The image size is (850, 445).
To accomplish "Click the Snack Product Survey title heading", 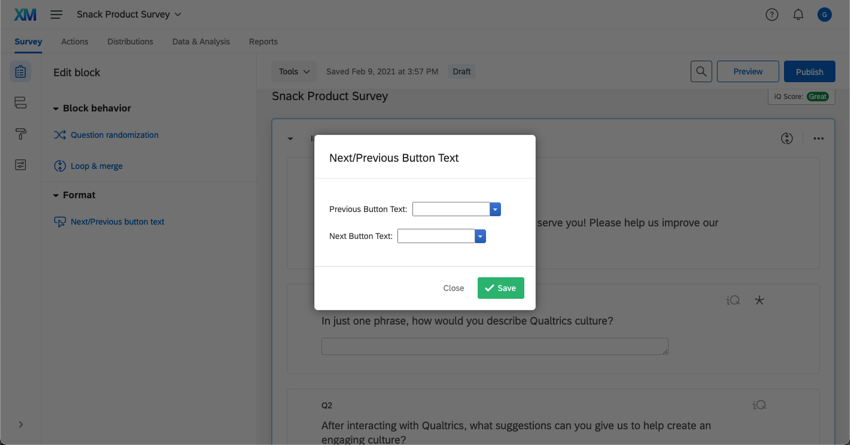I will [x=330, y=96].
